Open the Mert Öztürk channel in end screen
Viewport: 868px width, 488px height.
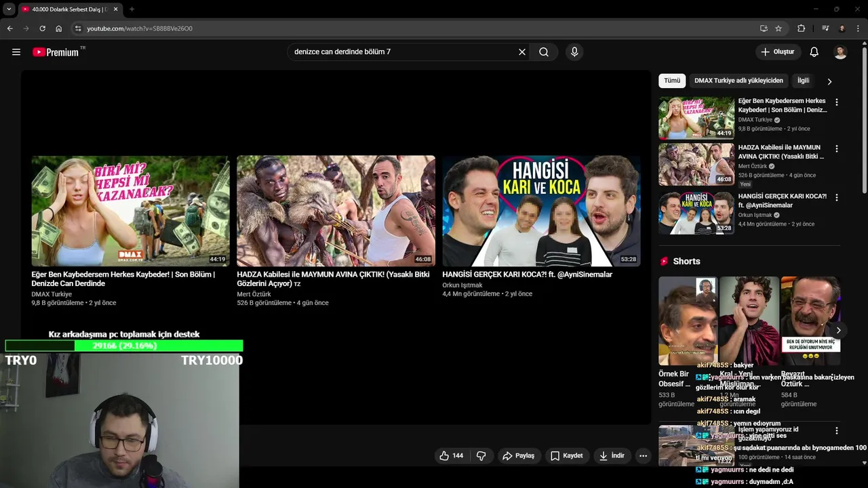pyautogui.click(x=254, y=294)
